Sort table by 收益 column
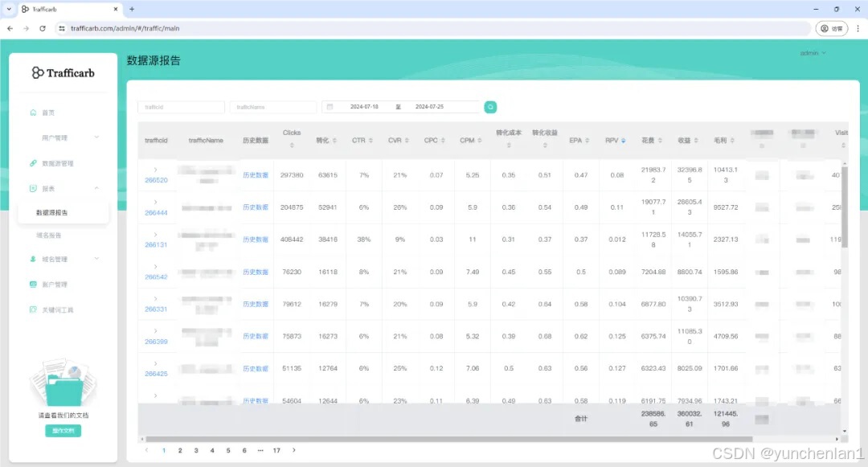The width and height of the screenshot is (868, 467). [x=696, y=141]
